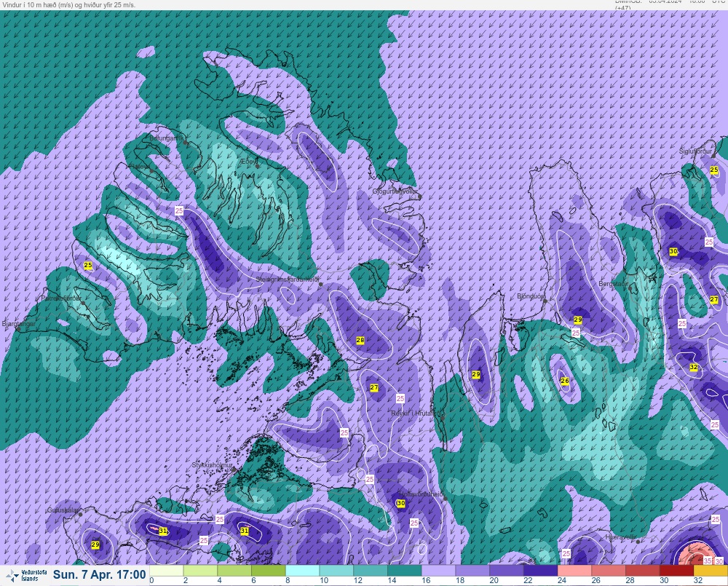The width and height of the screenshot is (728, 586).
Task: Click the Steingrímsfjarðarheiði station label
Action: pyautogui.click(x=288, y=280)
